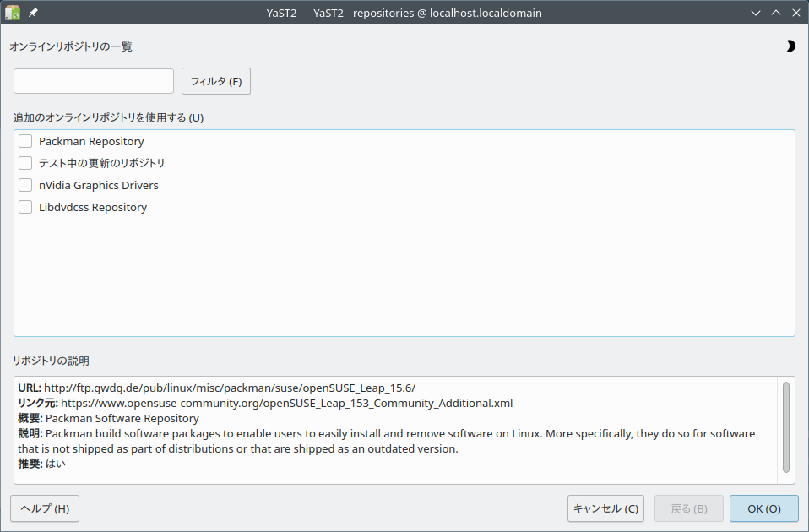This screenshot has height=532, width=809.
Task: Toggle the dark mode moon icon
Action: tap(790, 46)
